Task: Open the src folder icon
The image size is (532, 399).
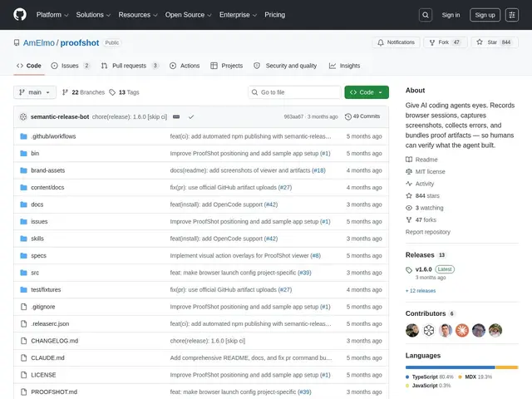Action: click(23, 273)
